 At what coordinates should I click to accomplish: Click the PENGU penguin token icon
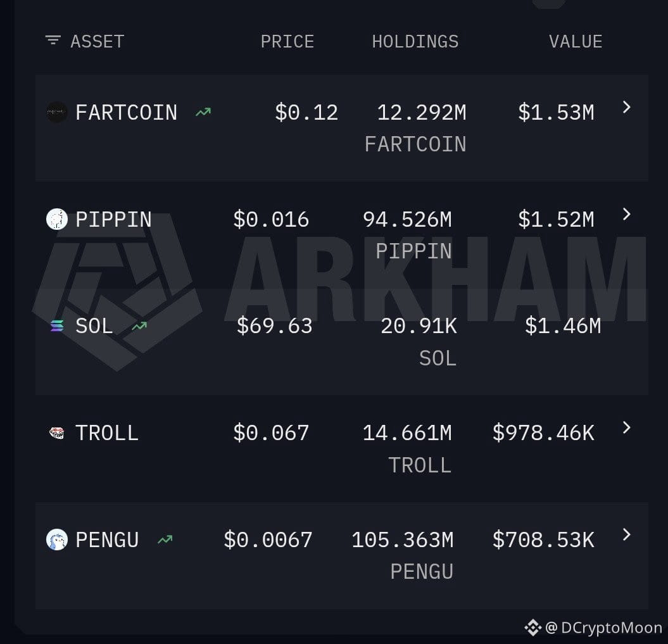click(56, 540)
